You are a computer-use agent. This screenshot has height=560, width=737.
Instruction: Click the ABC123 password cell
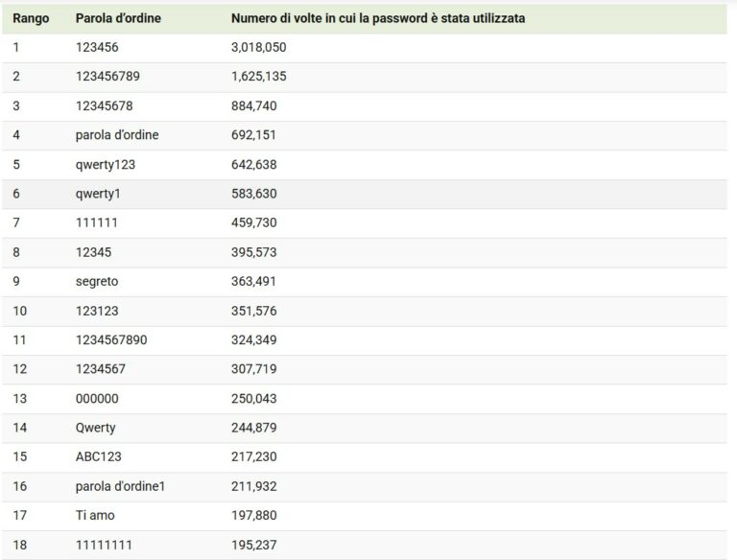[98, 456]
